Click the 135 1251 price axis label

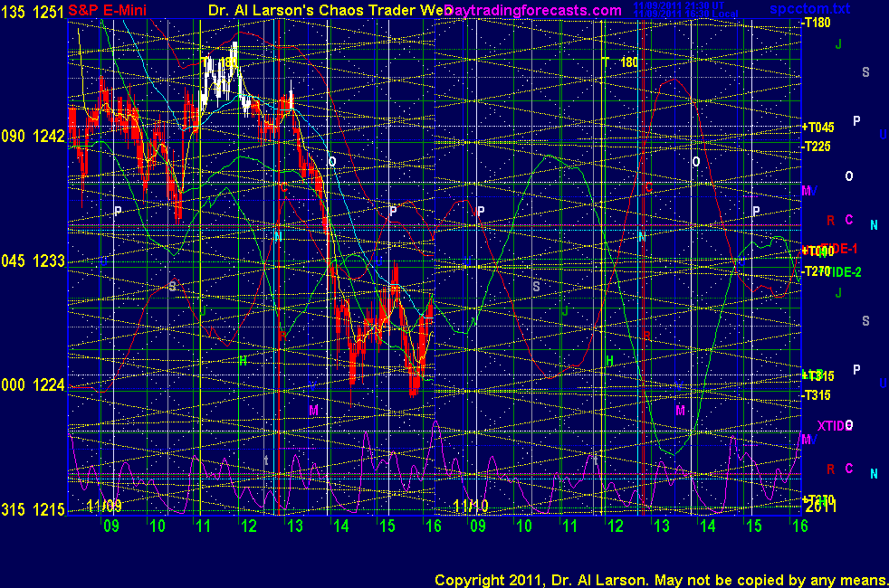tap(33, 12)
